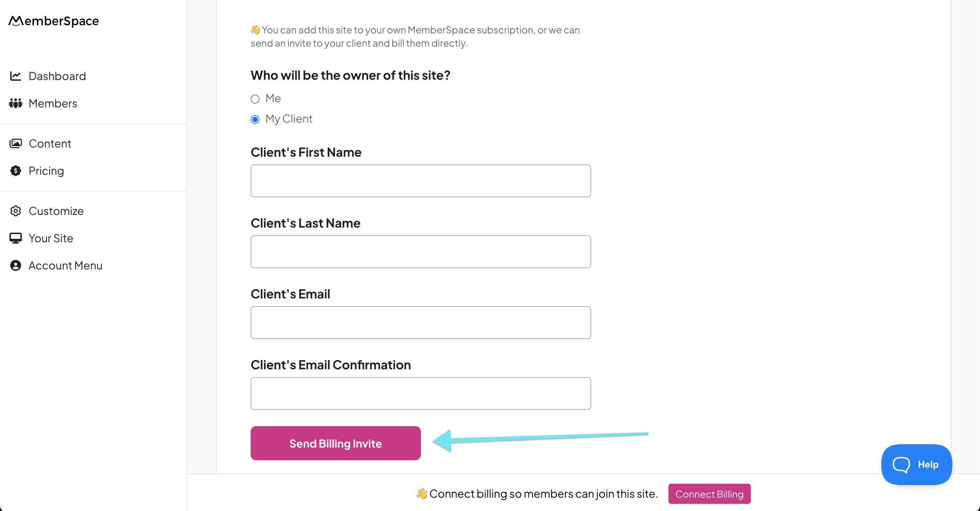Focus the Client's First Name field

(x=421, y=181)
